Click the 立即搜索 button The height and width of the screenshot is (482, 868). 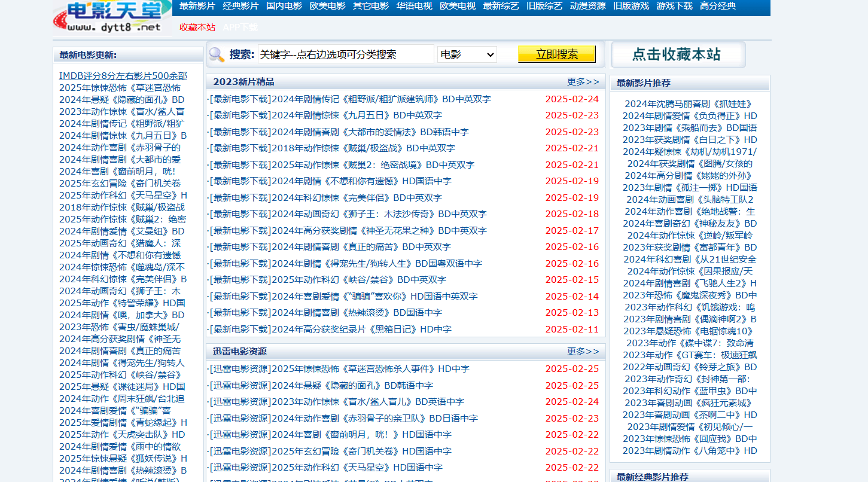557,54
